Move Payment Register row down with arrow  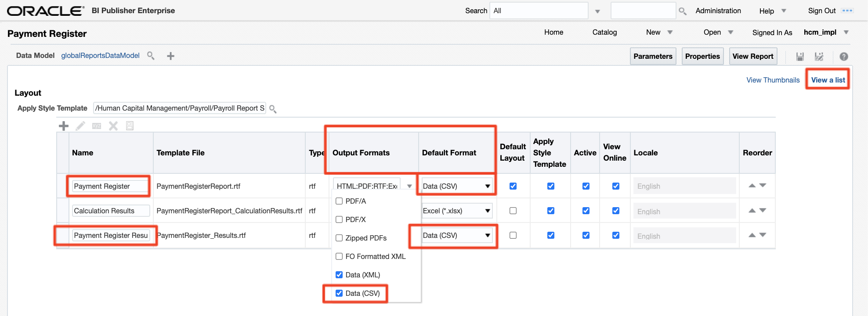(763, 186)
